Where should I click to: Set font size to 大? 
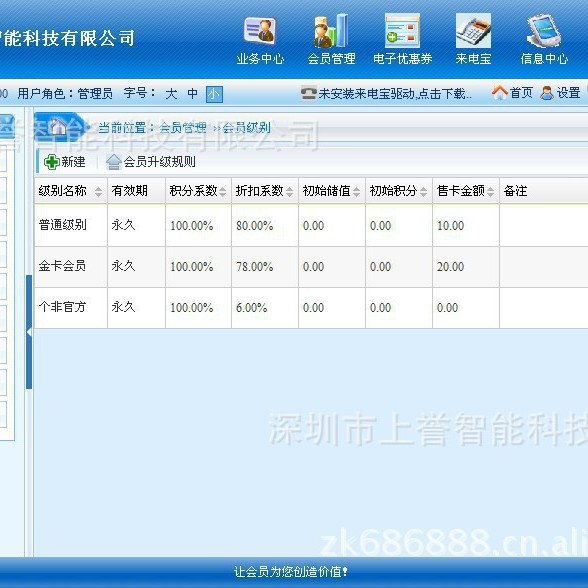(171, 93)
